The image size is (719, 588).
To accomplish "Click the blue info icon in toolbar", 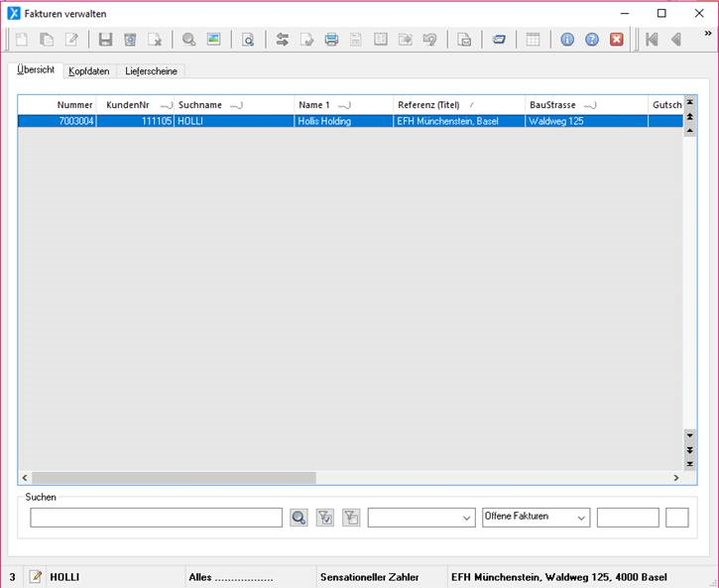I will coord(567,40).
